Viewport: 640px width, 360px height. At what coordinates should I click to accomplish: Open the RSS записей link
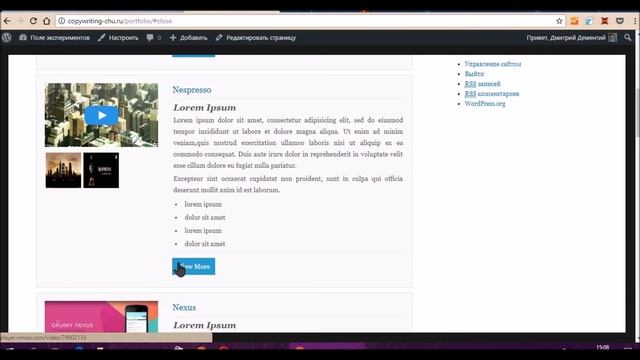tap(482, 84)
